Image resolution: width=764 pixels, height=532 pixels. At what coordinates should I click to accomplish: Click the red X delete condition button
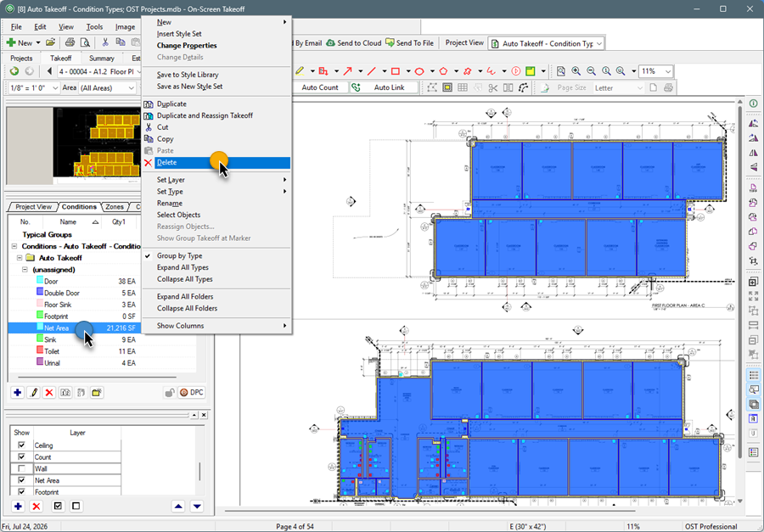(x=48, y=392)
